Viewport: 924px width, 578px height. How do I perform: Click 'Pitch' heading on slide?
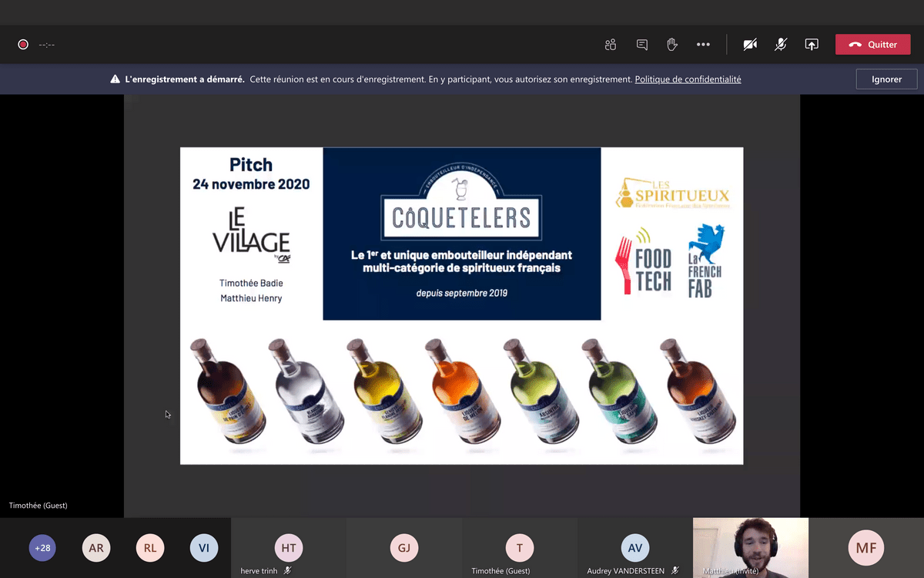click(251, 165)
